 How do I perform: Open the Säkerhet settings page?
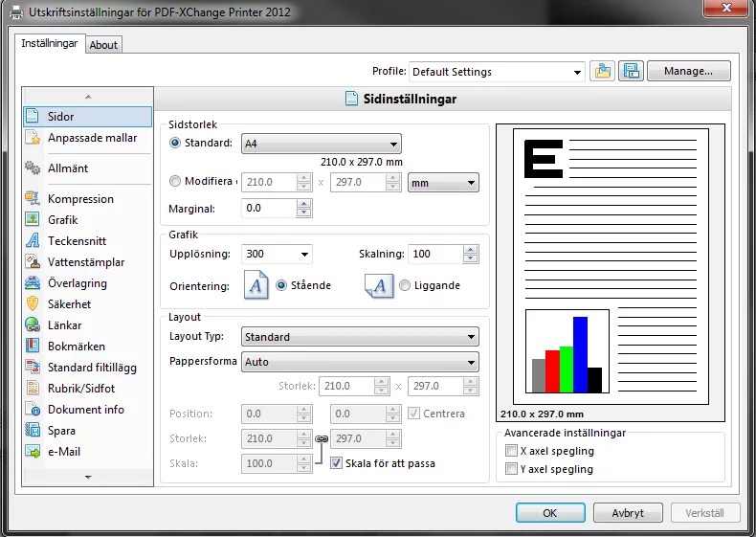[x=88, y=303]
